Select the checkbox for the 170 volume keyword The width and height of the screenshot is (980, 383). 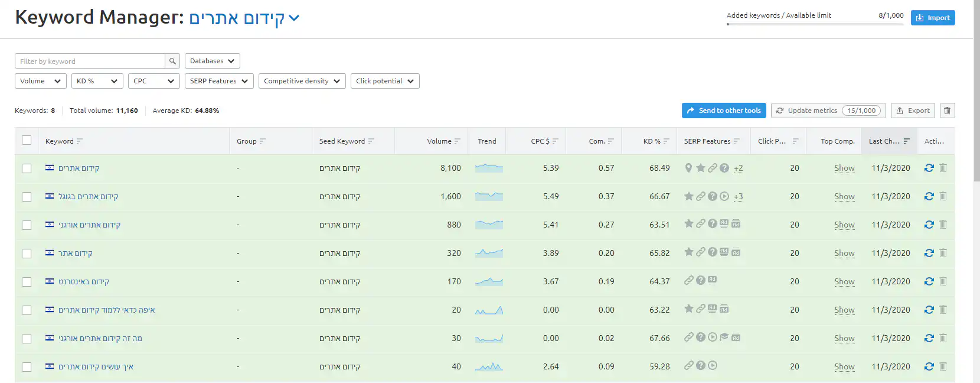tap(27, 282)
